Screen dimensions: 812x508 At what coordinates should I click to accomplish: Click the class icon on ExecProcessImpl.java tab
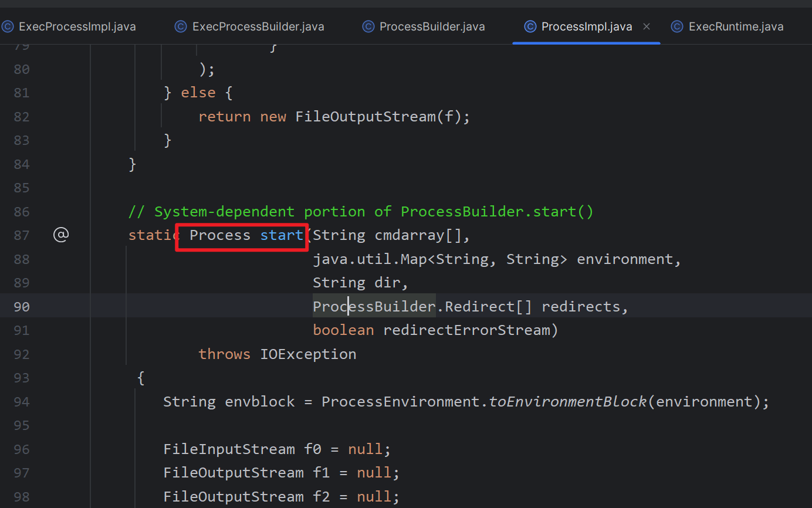pyautogui.click(x=8, y=26)
